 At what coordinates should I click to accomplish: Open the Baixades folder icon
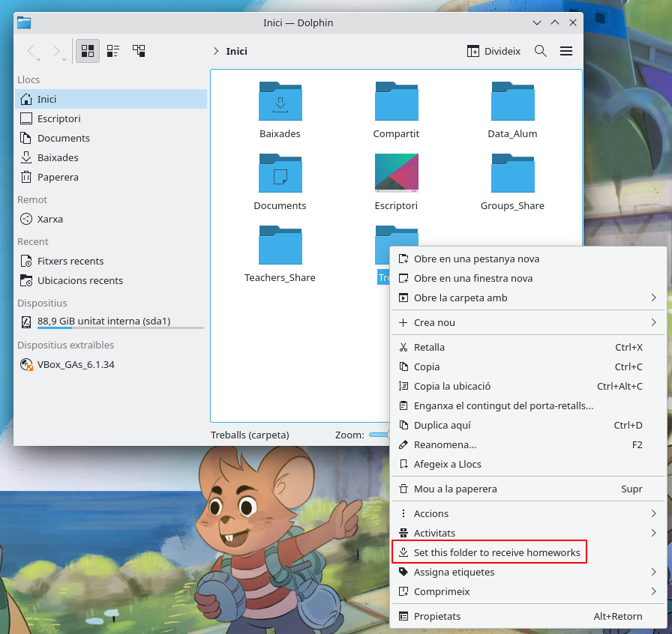[280, 102]
